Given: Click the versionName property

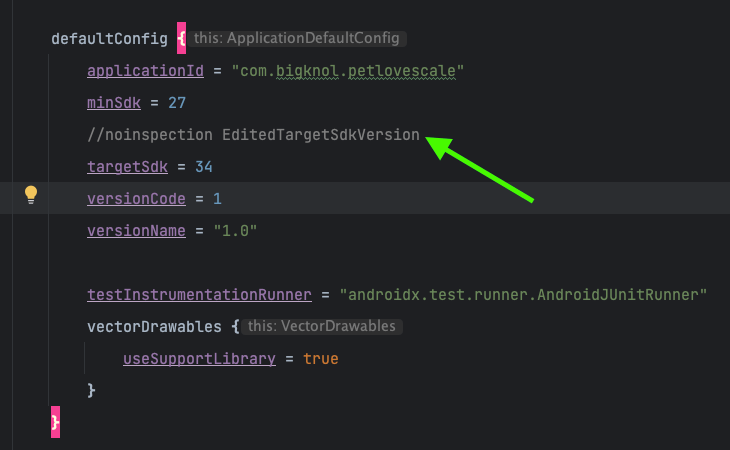Looking at the screenshot, I should [x=136, y=231].
